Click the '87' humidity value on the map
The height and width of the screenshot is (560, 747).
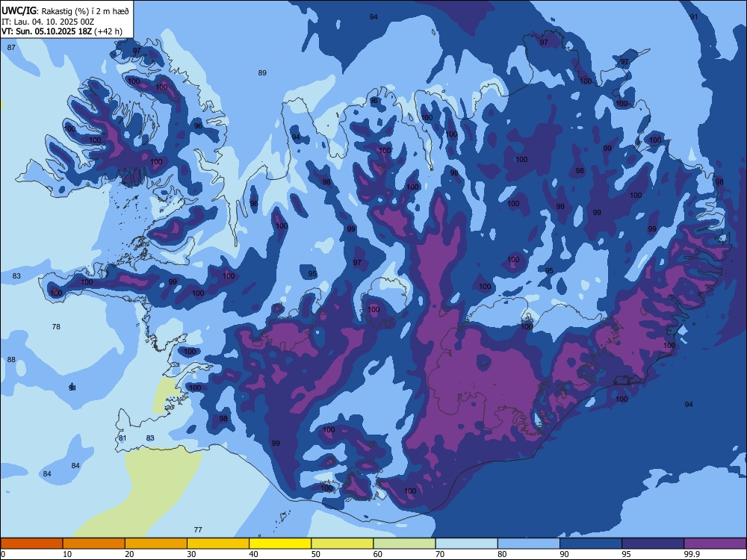coord(11,48)
